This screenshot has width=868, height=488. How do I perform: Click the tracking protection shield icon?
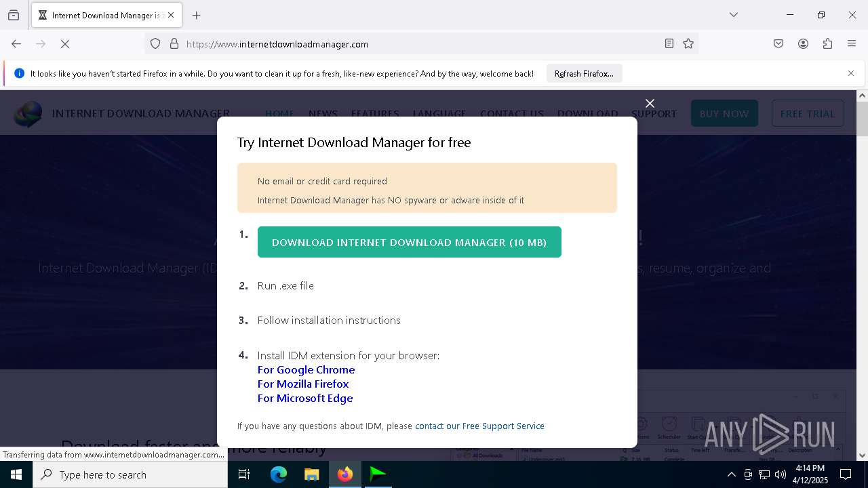[x=155, y=44]
